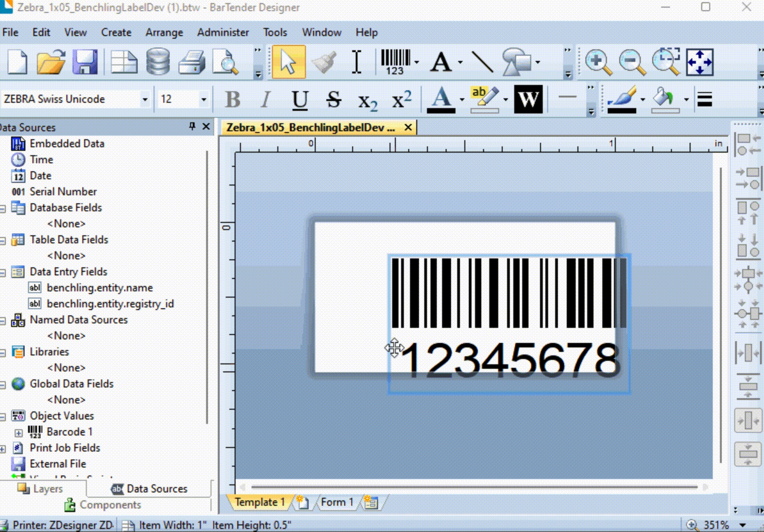Image resolution: width=764 pixels, height=532 pixels.
Task: Toggle Bold formatting
Action: (232, 99)
